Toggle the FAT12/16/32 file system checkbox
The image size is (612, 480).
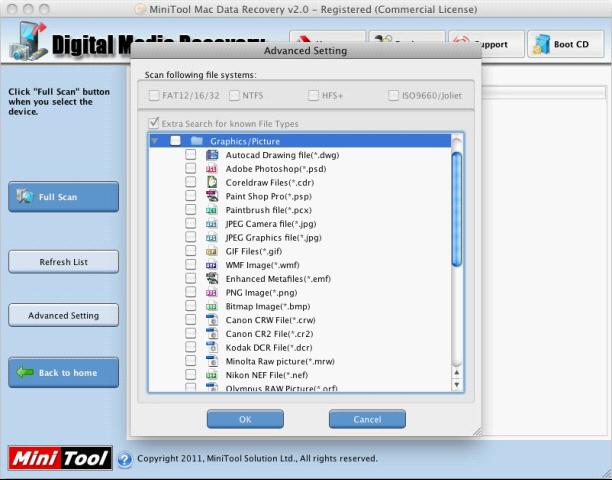154,95
